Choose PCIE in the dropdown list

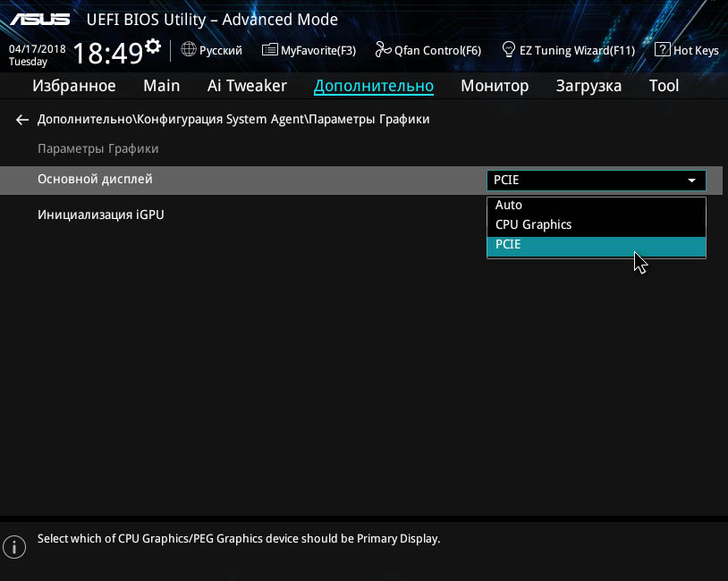point(597,245)
